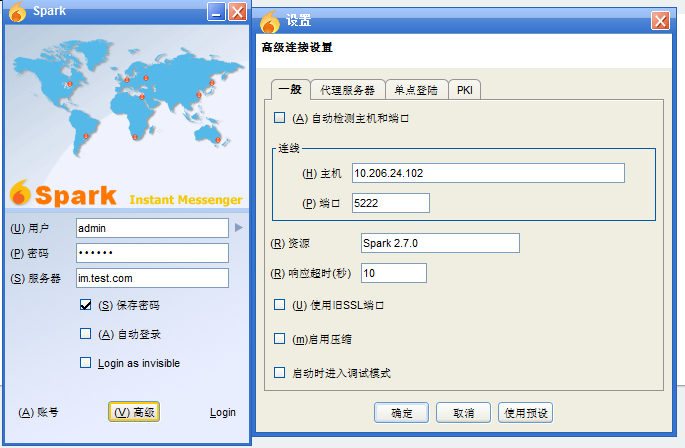Click the Instant Messenger text
Screen dimensions: 685x448
click(x=186, y=200)
